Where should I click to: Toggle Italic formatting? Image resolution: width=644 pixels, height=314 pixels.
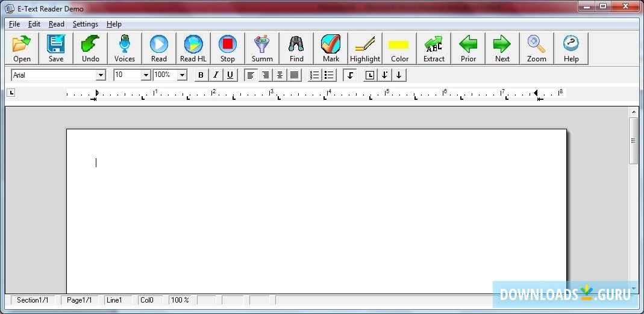click(216, 75)
